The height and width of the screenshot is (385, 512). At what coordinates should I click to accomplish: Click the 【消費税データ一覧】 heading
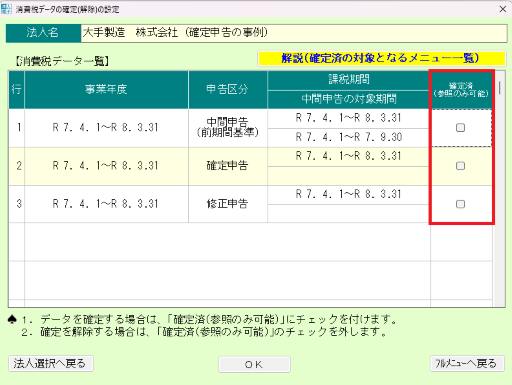62,61
